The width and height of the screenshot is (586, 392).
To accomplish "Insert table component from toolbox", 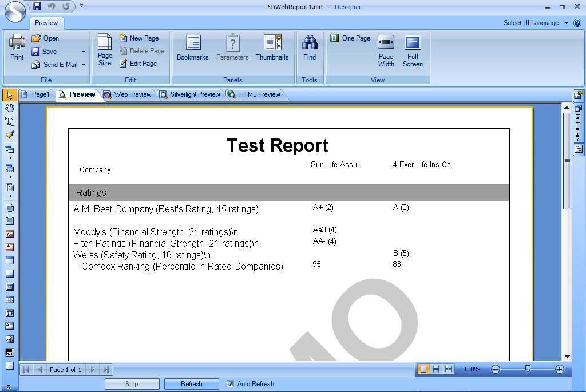I will click(10, 300).
